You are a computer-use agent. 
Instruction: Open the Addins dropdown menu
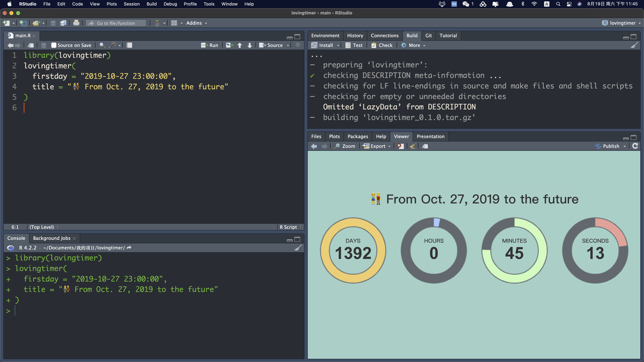197,23
